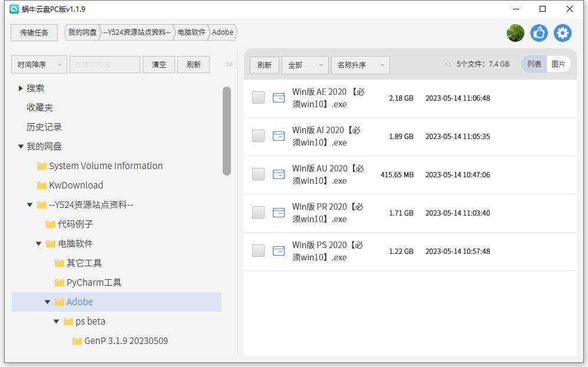Select file name Win版 PS 2020【必须win10】.exe
The image size is (588, 367).
[328, 251]
